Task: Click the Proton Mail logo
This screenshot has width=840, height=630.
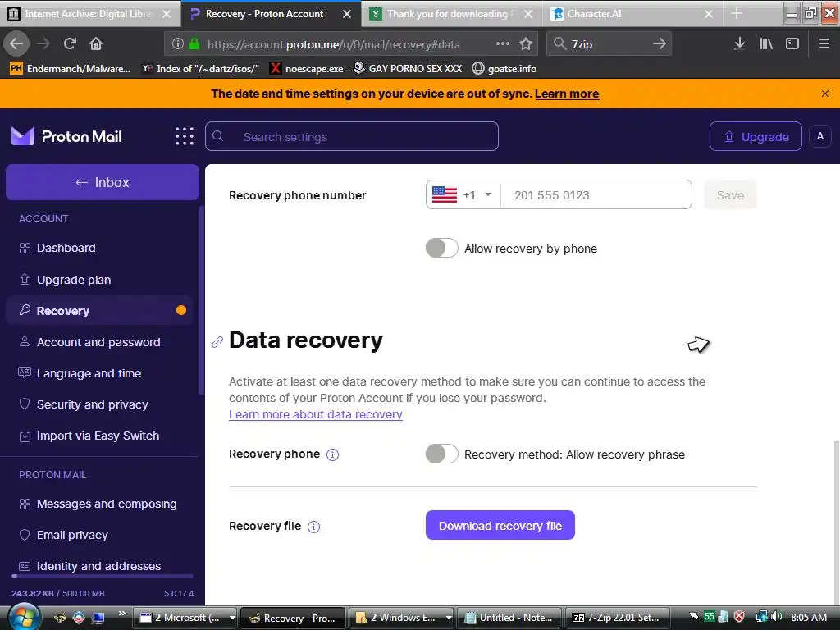Action: (66, 136)
